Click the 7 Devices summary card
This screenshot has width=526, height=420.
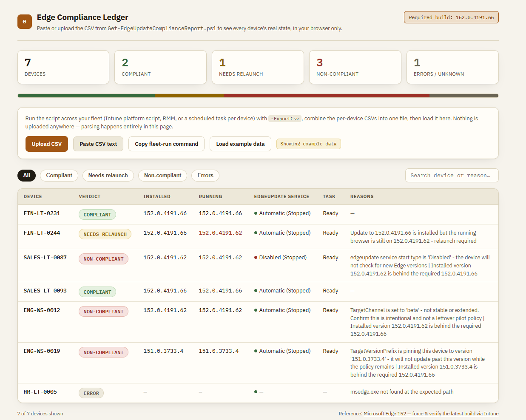[x=63, y=67]
